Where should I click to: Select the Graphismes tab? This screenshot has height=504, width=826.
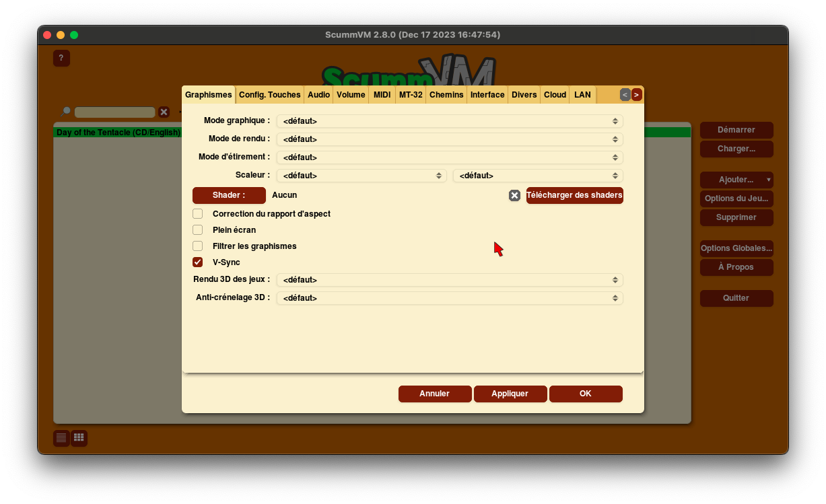pos(208,95)
